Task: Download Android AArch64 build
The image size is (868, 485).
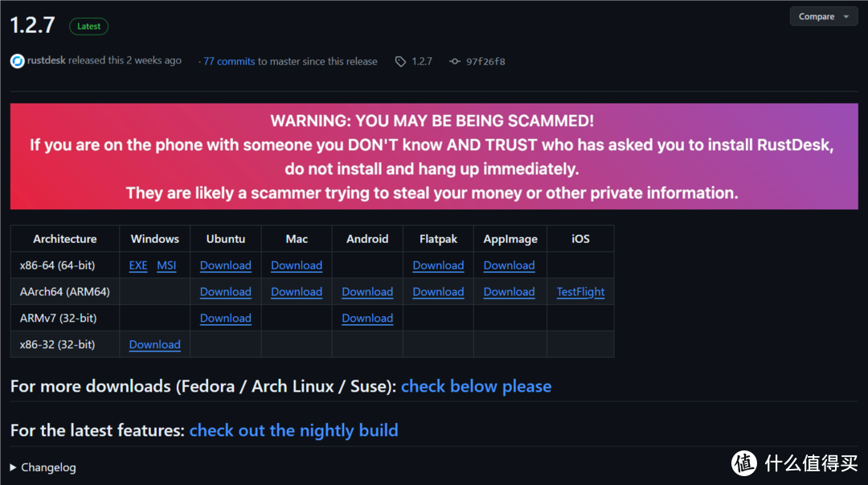Action: pyautogui.click(x=367, y=291)
